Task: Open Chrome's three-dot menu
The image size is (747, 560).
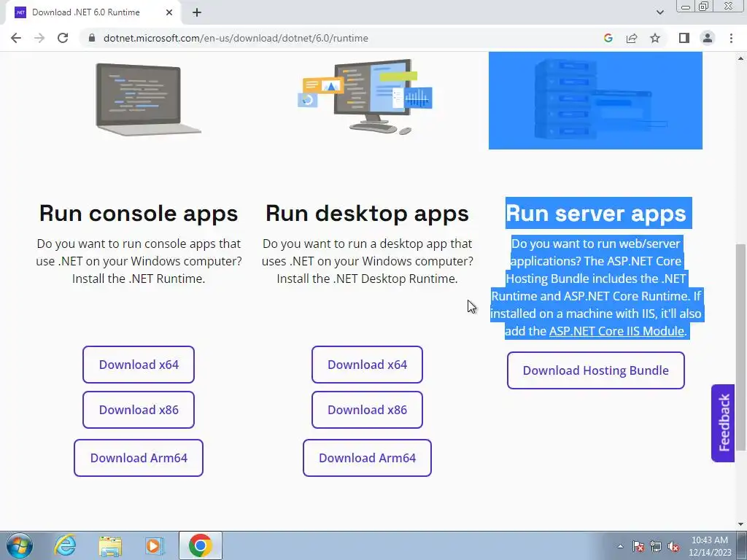Action: coord(731,38)
